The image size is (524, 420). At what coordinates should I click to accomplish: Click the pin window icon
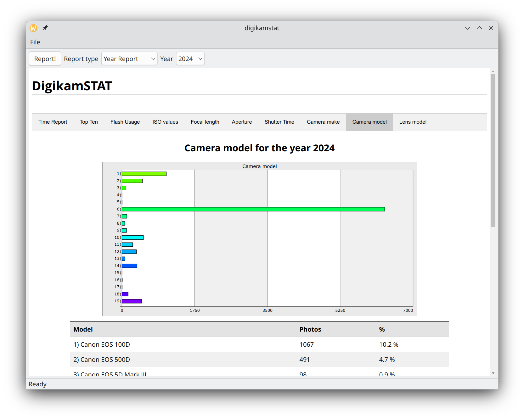45,28
